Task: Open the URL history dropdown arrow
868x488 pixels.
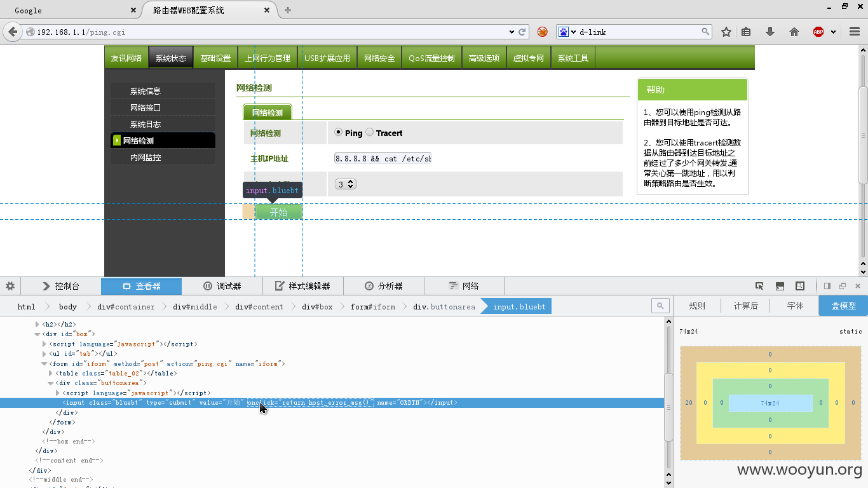Action: pos(512,32)
